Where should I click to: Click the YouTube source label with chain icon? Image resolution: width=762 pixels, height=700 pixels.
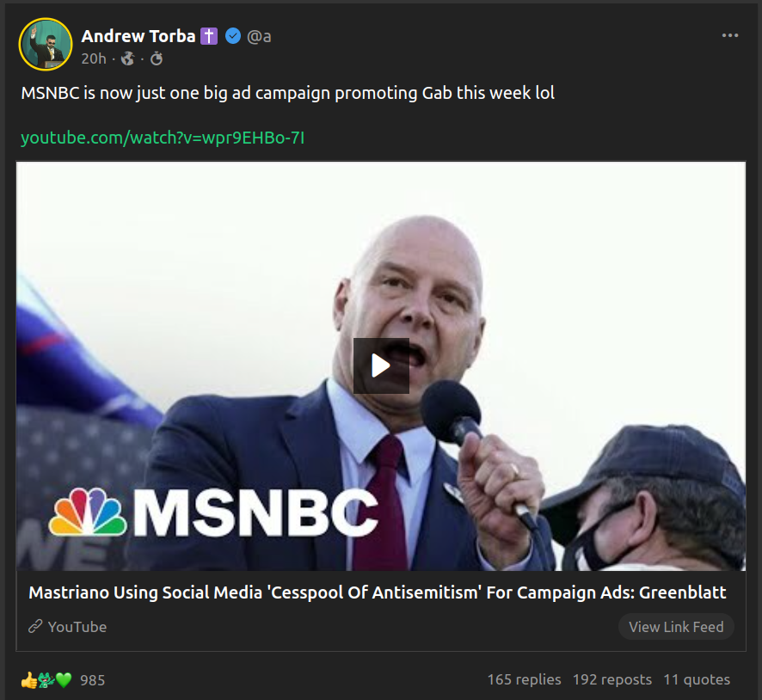point(68,627)
